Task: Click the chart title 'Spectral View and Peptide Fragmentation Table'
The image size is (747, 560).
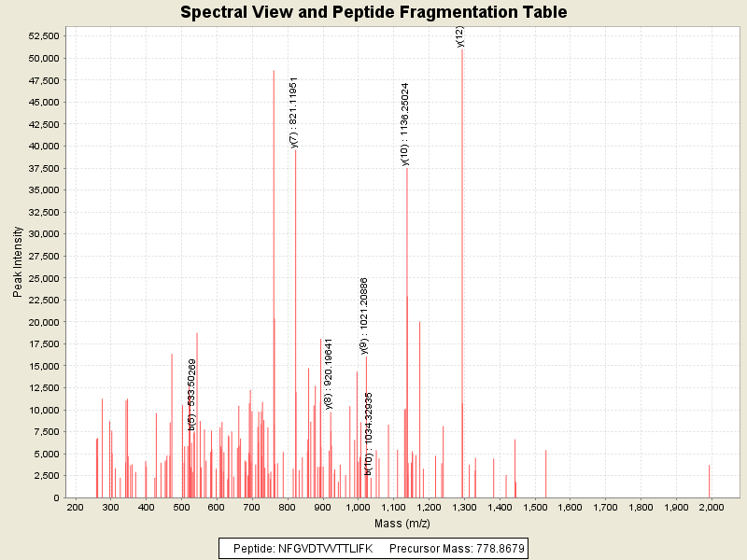Action: 373,12
